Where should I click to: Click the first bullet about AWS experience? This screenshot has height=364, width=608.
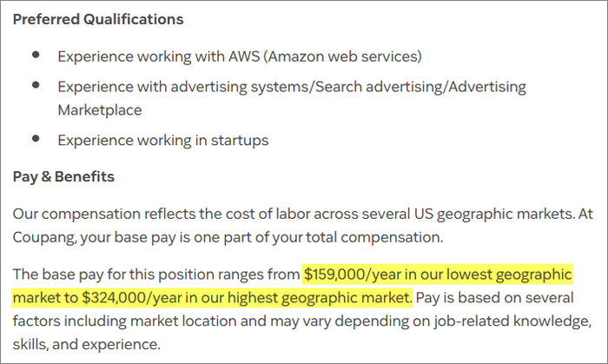coord(240,56)
